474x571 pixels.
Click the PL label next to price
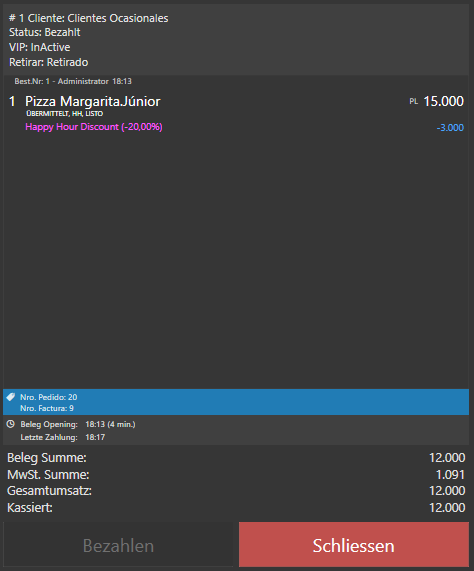(x=413, y=101)
